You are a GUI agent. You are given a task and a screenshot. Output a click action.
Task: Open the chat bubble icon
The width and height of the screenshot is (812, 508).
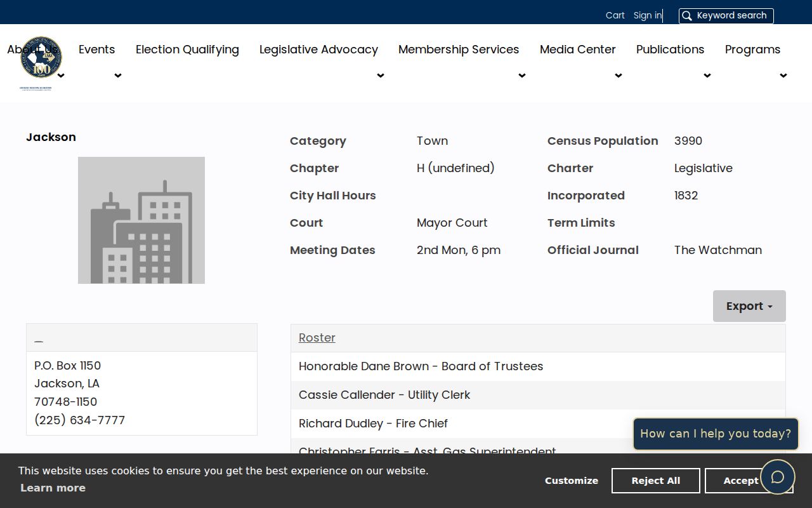click(778, 477)
